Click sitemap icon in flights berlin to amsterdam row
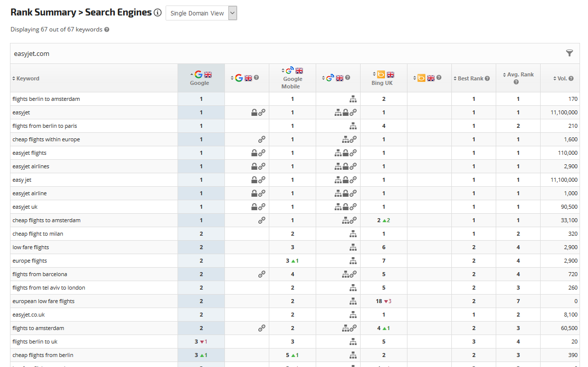 (x=353, y=99)
